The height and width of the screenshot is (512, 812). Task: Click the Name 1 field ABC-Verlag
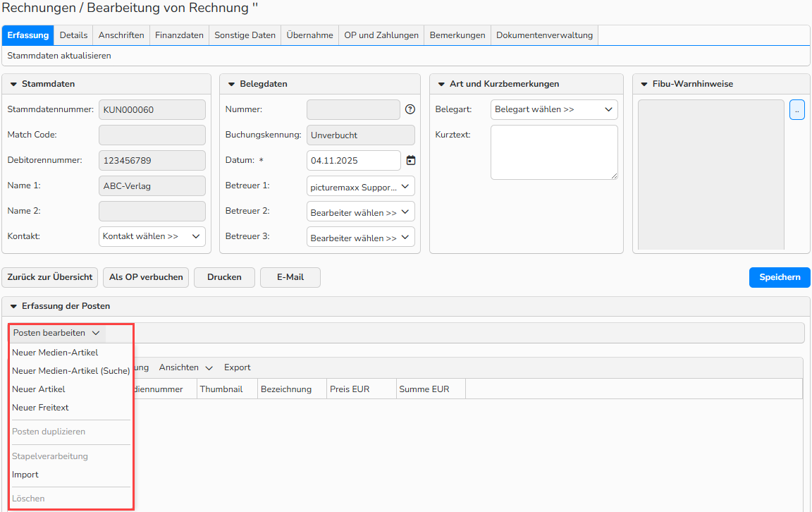pos(152,186)
